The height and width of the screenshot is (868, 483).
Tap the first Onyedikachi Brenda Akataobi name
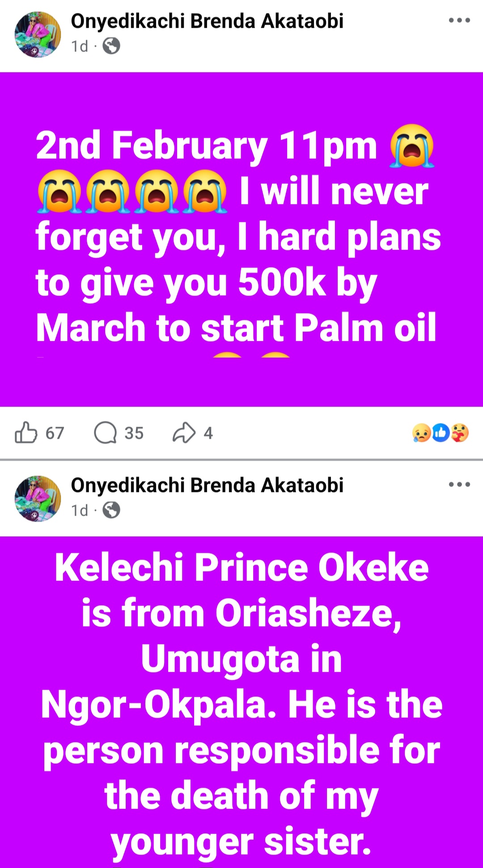pyautogui.click(x=207, y=21)
